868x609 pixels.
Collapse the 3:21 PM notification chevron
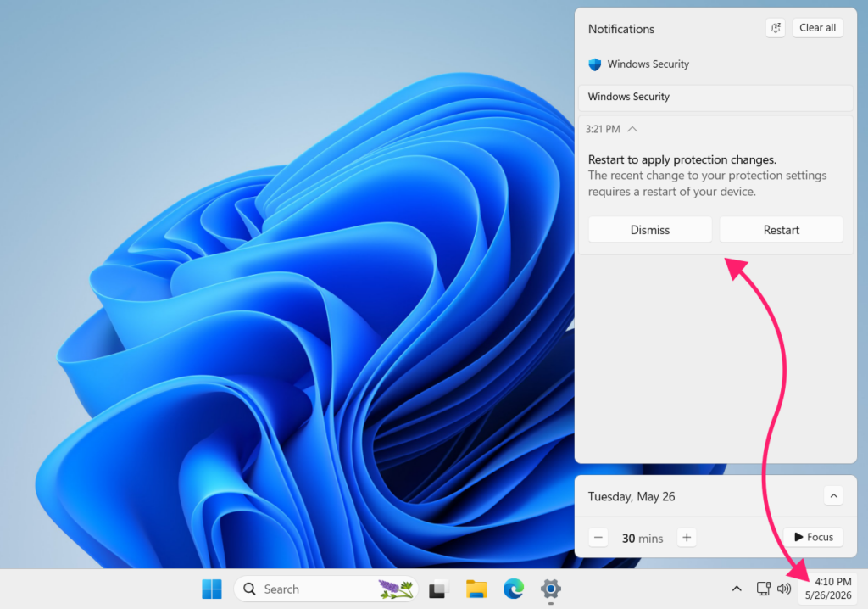(632, 129)
